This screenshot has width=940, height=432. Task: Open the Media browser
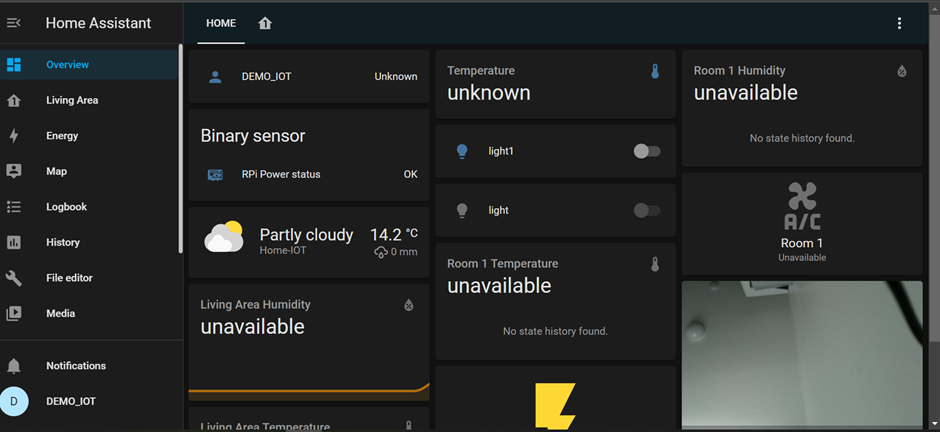click(x=89, y=313)
